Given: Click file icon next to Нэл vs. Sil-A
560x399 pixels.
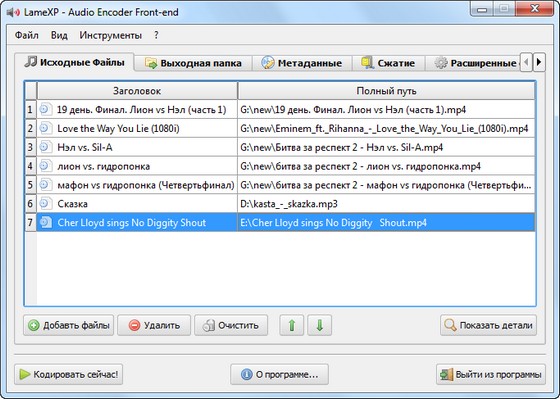Looking at the screenshot, I should [x=45, y=147].
